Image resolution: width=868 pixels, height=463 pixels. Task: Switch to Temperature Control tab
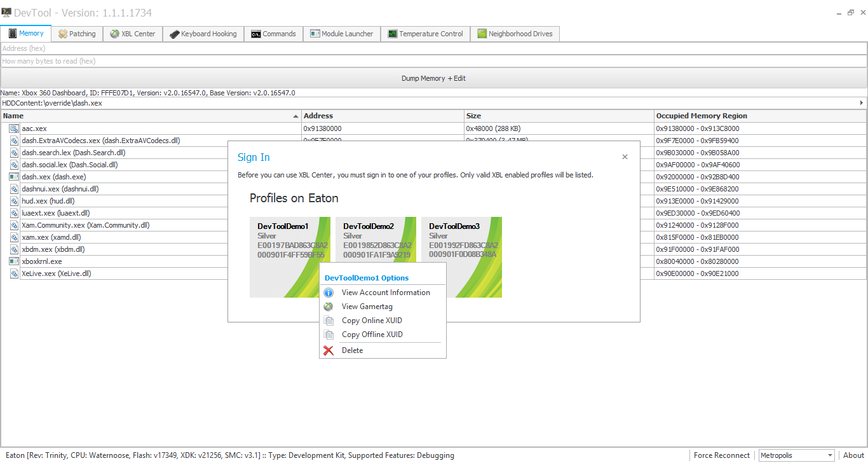425,34
